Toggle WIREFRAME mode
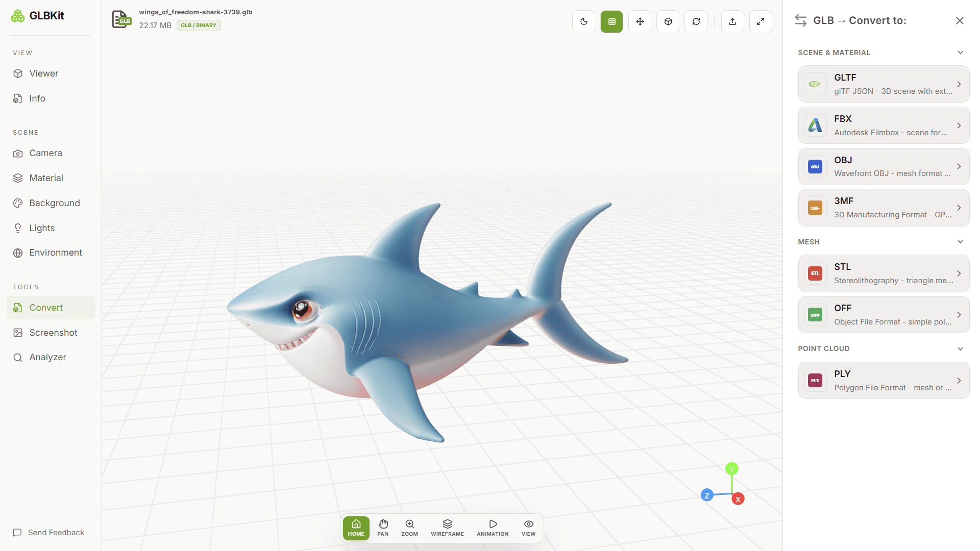The height and width of the screenshot is (551, 980). tap(447, 528)
